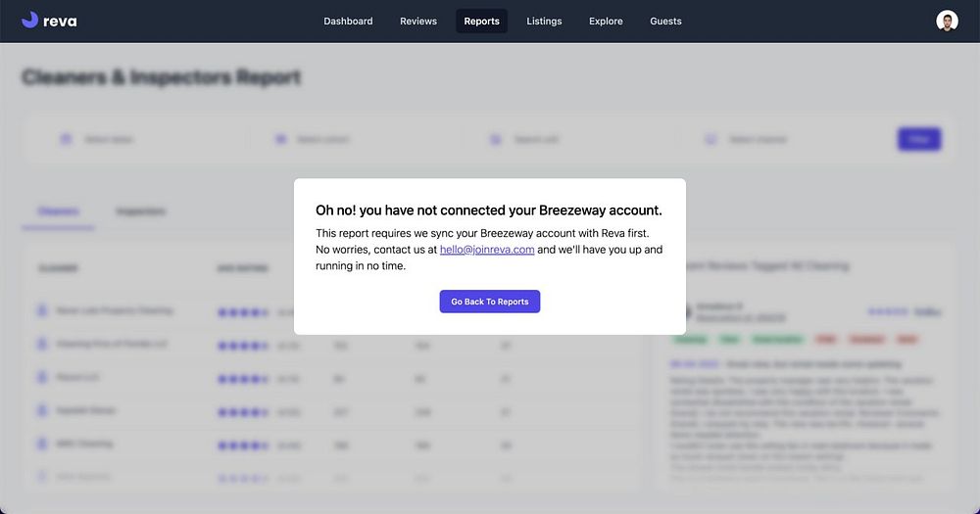Click the blurred Cleaners & Inspectors Report title
This screenshot has height=514, width=980.
pos(162,76)
